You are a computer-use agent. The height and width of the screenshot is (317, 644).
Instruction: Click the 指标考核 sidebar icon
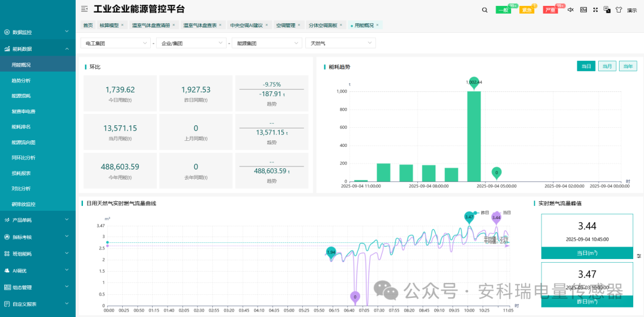pyautogui.click(x=7, y=237)
